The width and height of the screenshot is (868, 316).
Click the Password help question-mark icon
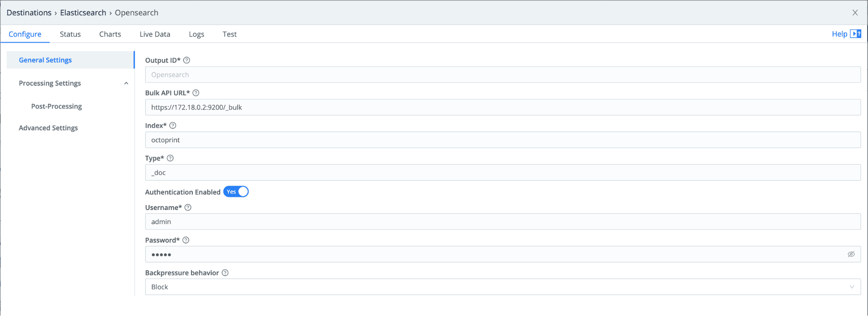point(186,240)
